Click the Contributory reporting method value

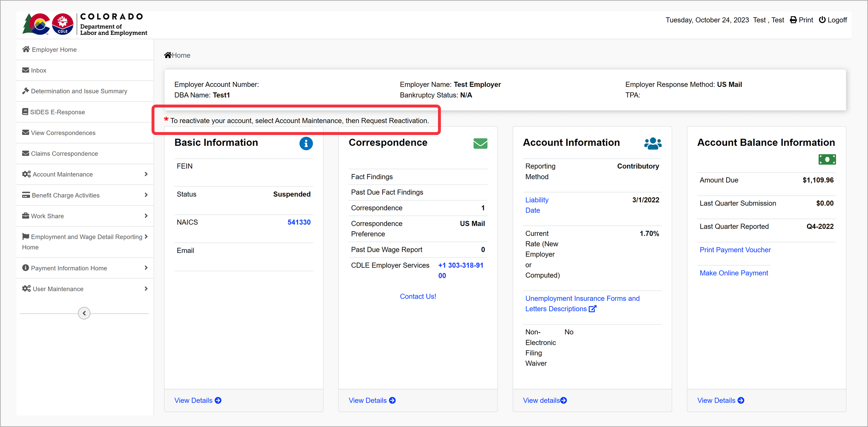tap(638, 166)
